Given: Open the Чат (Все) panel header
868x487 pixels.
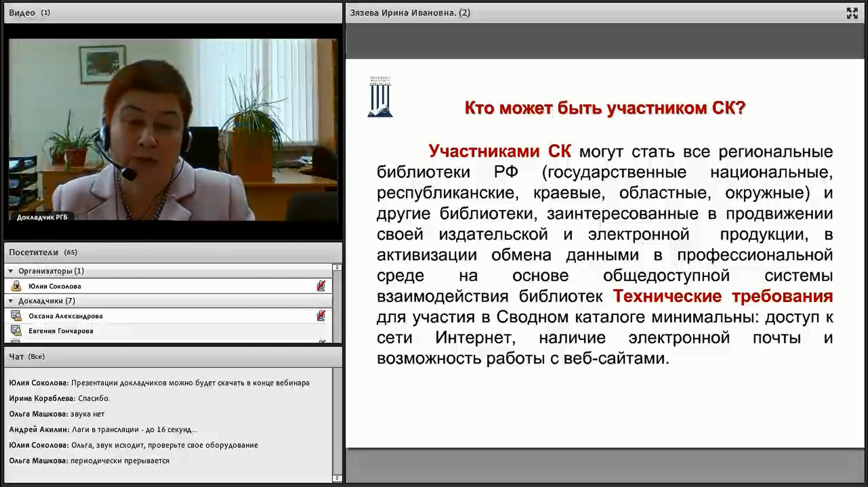Looking at the screenshot, I should tap(27, 356).
